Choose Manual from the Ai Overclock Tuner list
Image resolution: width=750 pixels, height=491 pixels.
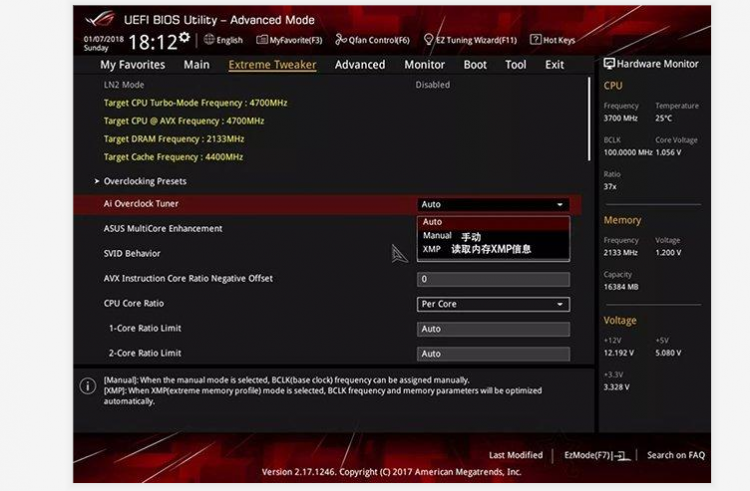(x=493, y=236)
